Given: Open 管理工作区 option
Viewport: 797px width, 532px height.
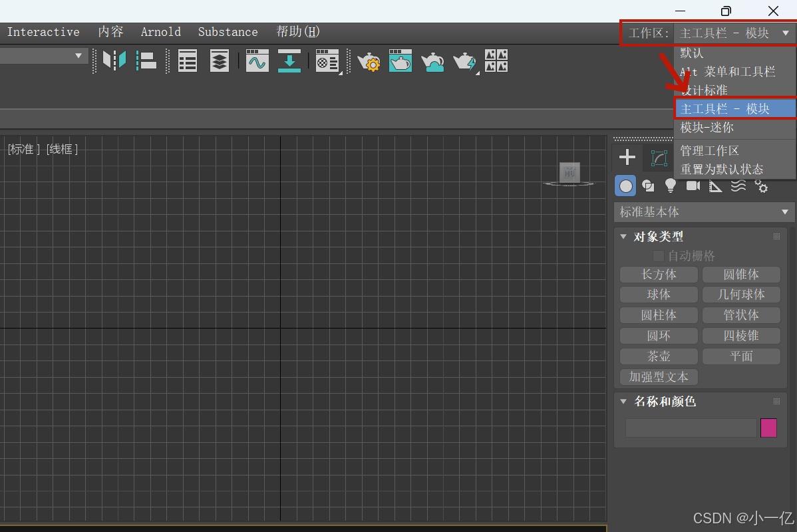Looking at the screenshot, I should click(734, 151).
